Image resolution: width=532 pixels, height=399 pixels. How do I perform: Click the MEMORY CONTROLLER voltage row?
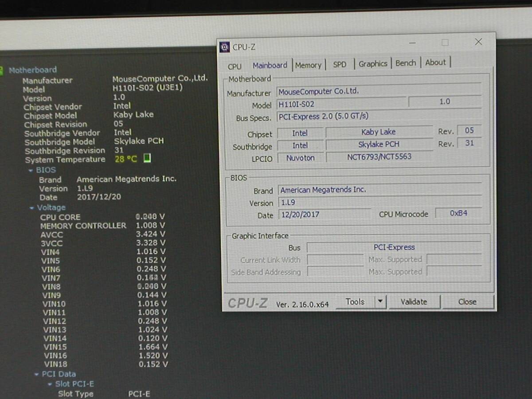click(x=102, y=226)
